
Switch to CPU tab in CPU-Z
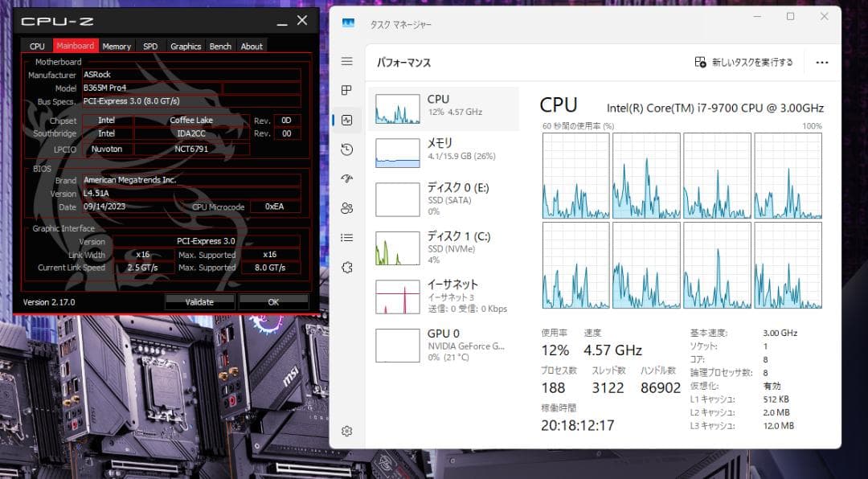click(37, 46)
